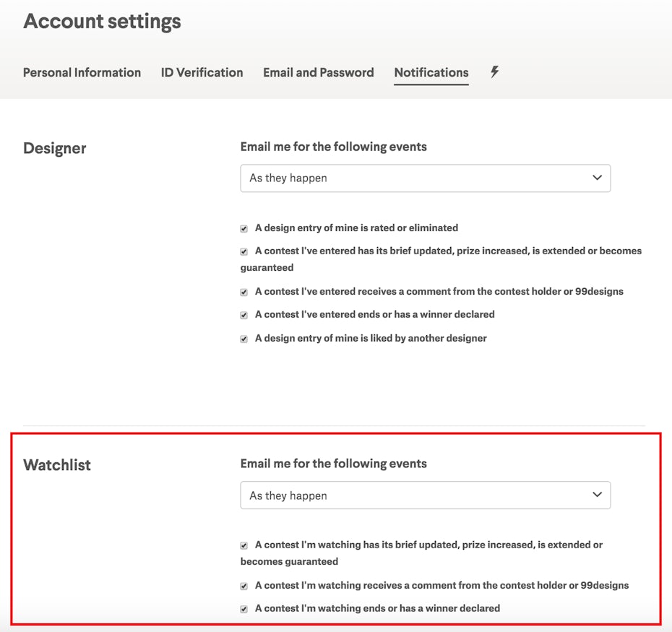This screenshot has width=672, height=632.
Task: Open the ID Verification tab
Action: coord(202,72)
